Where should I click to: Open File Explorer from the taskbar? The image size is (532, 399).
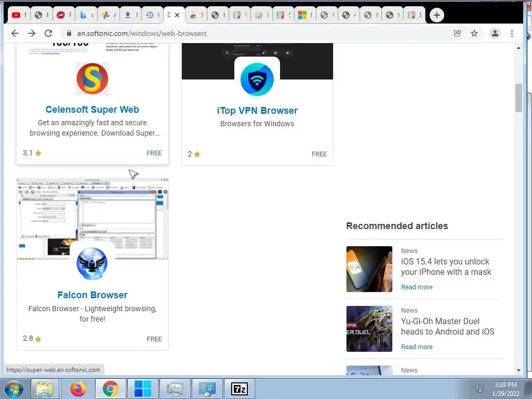pos(45,389)
